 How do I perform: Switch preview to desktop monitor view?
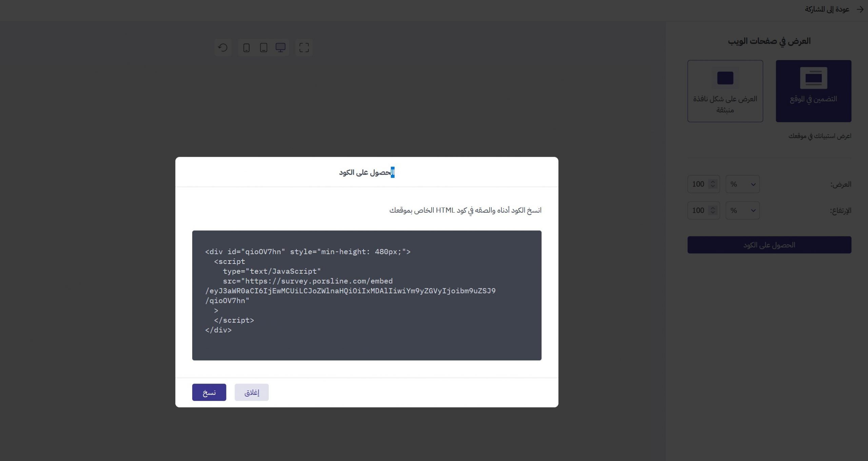[280, 47]
